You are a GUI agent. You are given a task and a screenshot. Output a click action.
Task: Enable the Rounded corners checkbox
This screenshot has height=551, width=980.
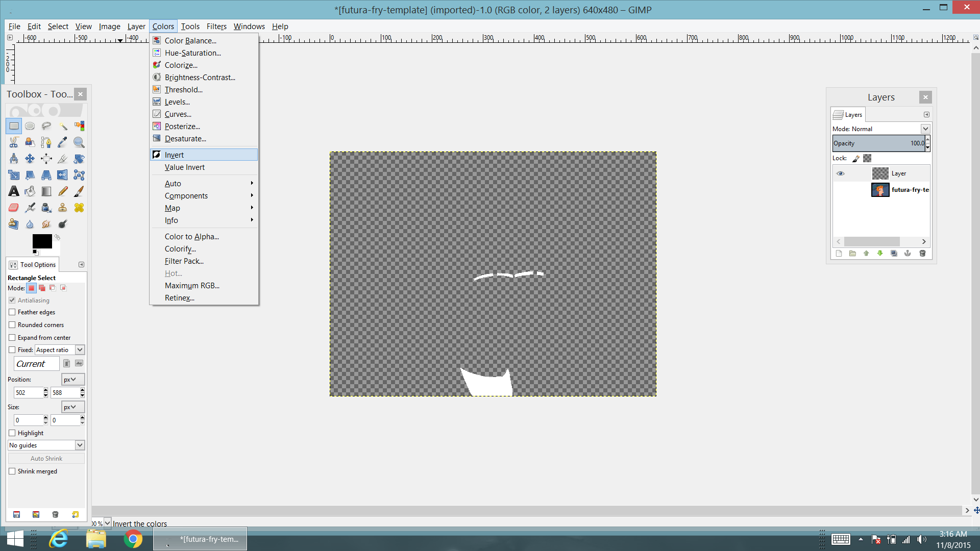[x=12, y=325]
